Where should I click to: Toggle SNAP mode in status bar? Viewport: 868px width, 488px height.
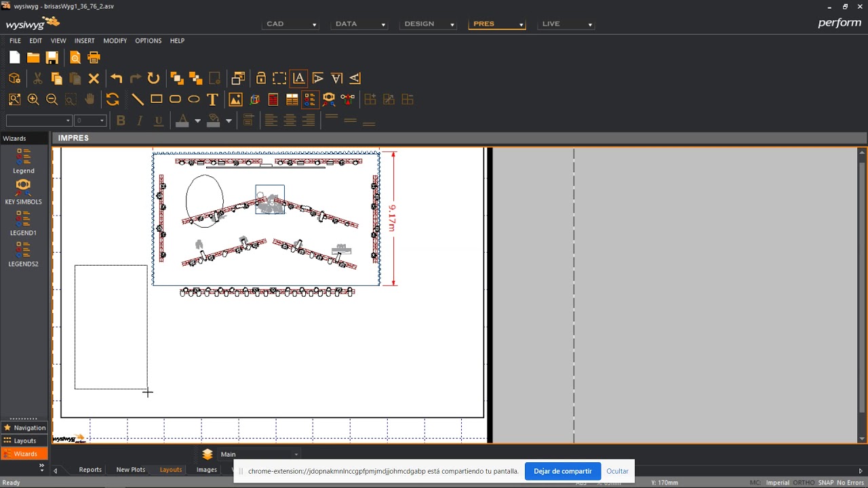click(x=826, y=483)
